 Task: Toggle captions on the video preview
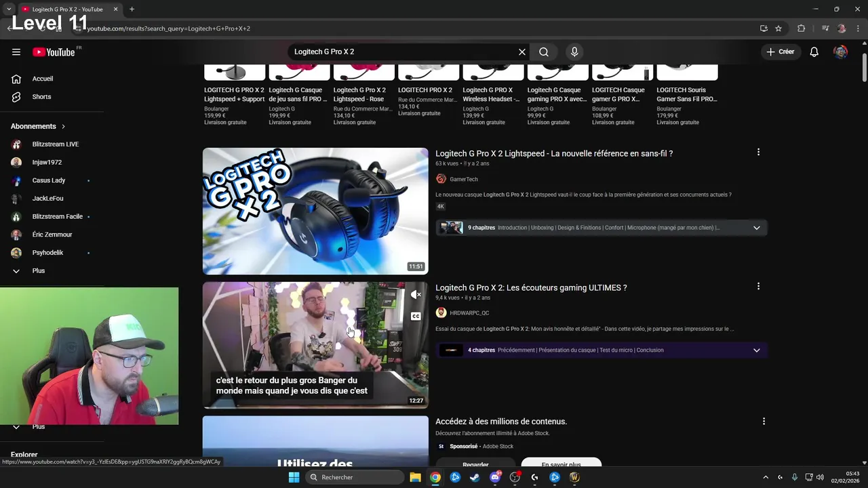[416, 316]
